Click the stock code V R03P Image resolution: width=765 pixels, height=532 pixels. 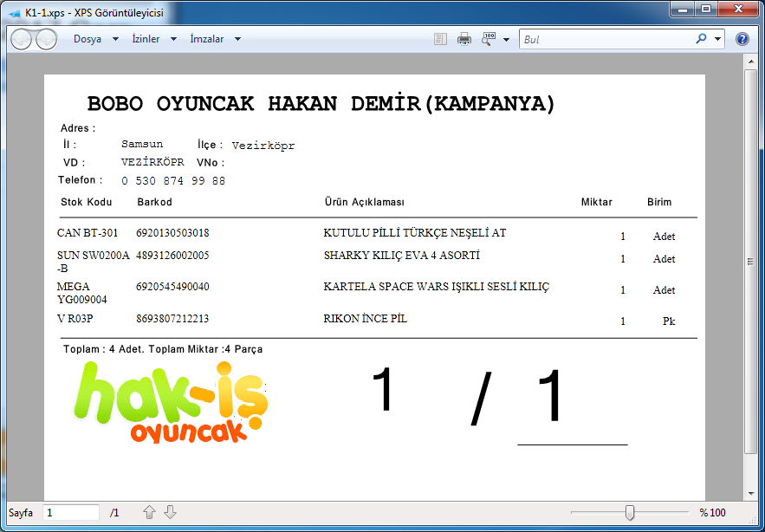[75, 319]
